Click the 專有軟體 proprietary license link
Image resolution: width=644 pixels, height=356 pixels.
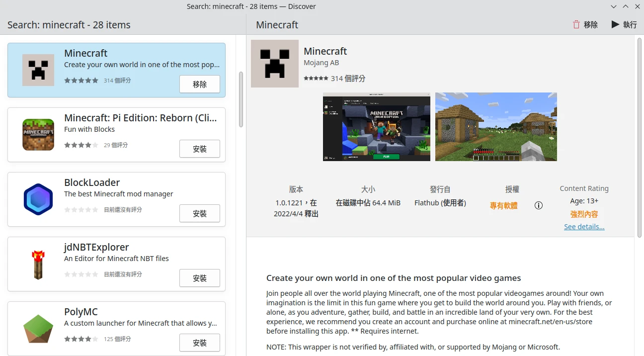click(503, 205)
